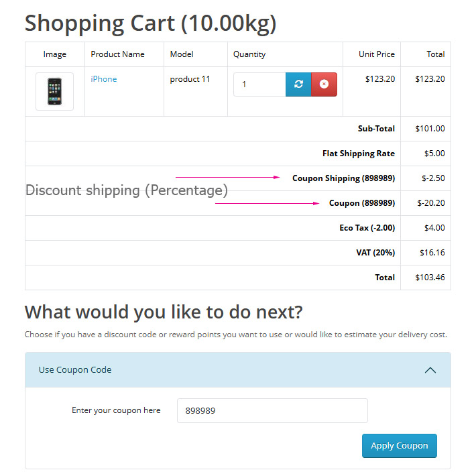Select the Unit Price column header

(377, 54)
